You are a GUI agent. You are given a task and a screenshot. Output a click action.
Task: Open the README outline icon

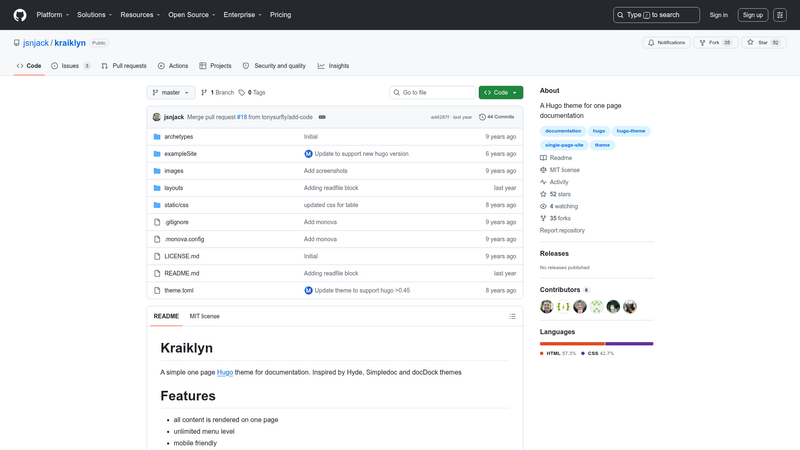[512, 316]
